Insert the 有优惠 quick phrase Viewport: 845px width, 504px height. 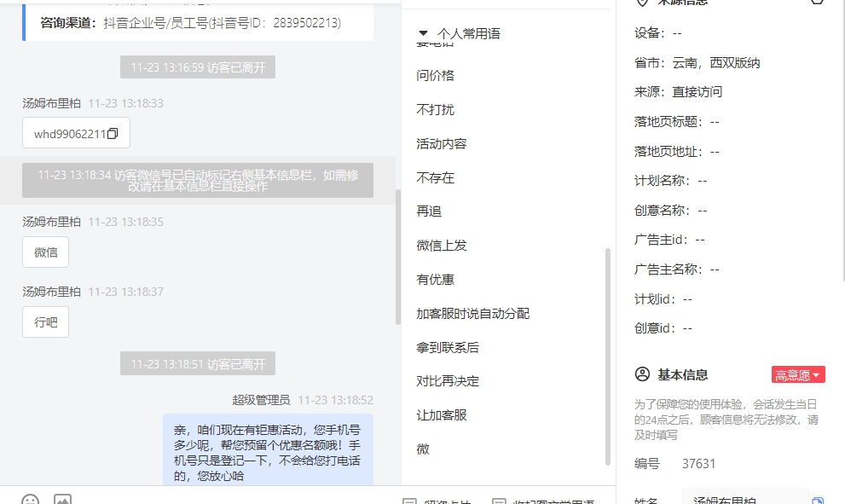click(436, 279)
